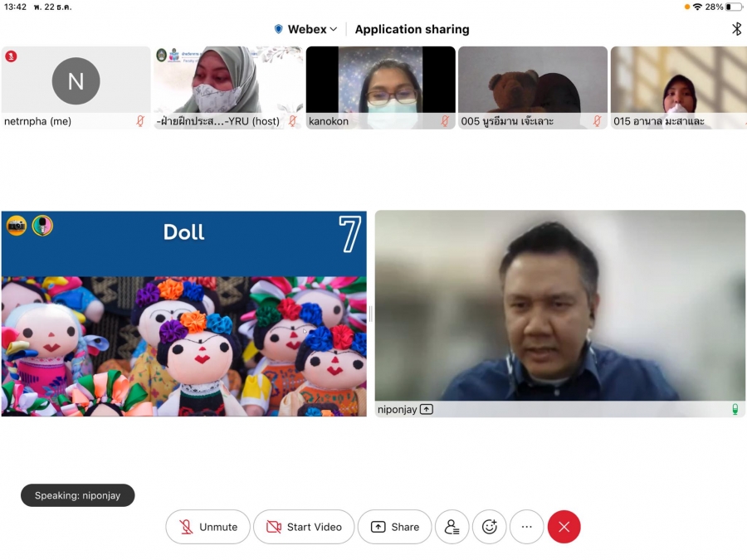Open the participants list icon
The width and height of the screenshot is (747, 560).
[452, 527]
